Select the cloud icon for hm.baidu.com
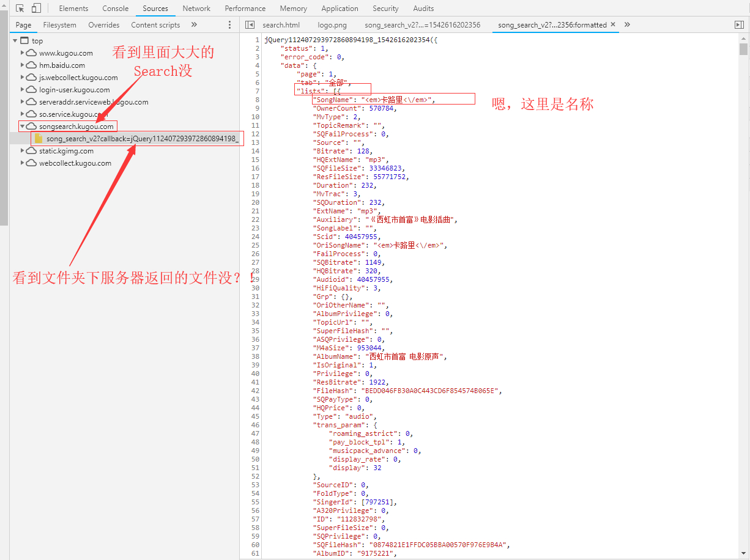 pyautogui.click(x=32, y=65)
